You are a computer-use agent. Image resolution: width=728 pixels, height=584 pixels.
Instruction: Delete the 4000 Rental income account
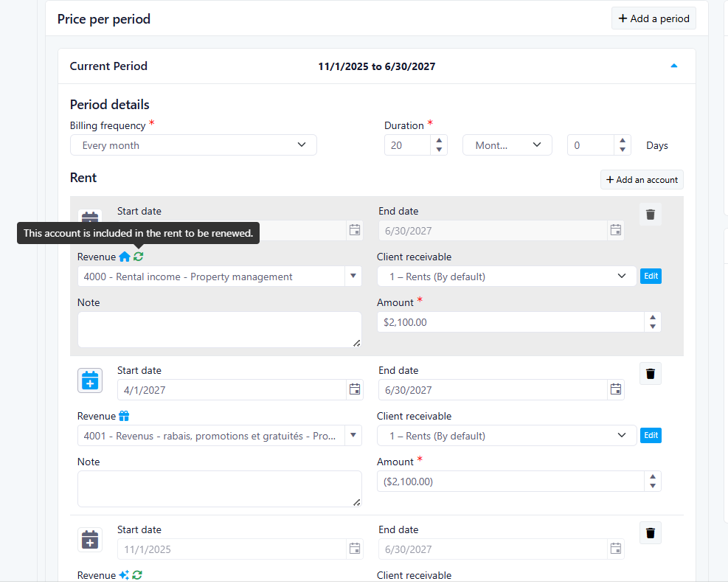point(651,215)
